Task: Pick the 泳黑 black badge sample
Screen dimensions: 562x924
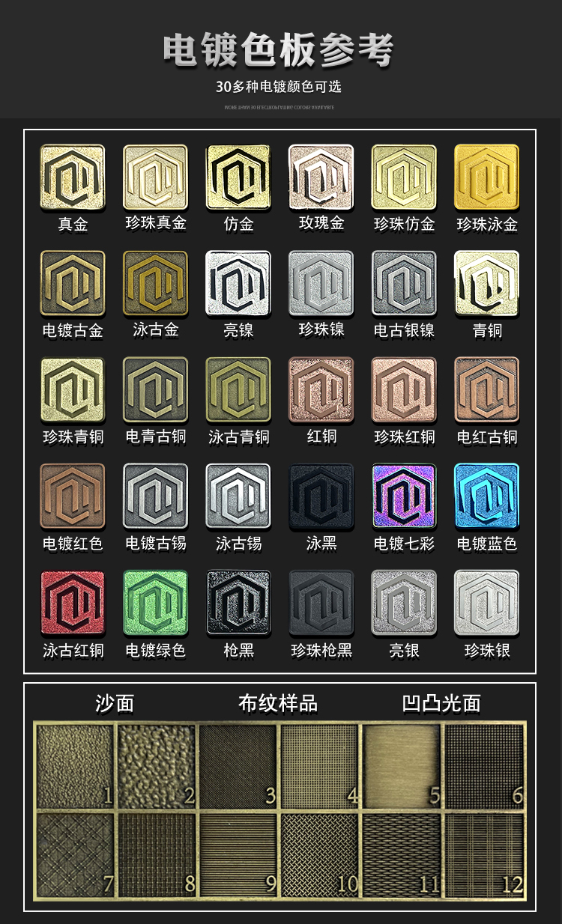Action: pos(321,496)
